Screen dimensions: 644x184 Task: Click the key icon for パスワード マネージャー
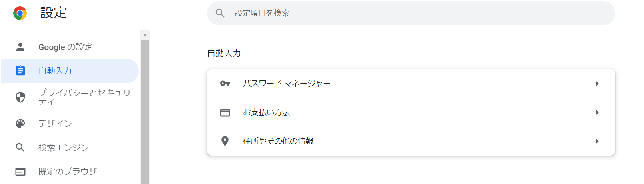[225, 84]
